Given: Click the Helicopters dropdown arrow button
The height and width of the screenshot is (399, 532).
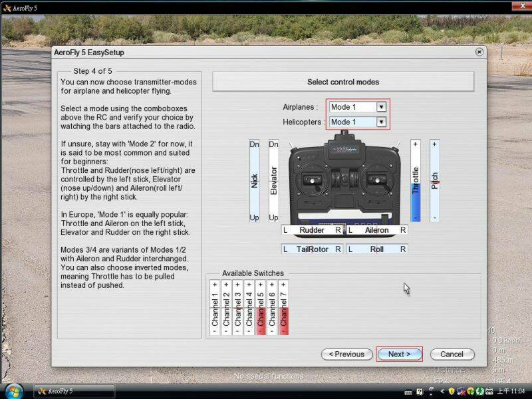Looking at the screenshot, I should [x=381, y=122].
